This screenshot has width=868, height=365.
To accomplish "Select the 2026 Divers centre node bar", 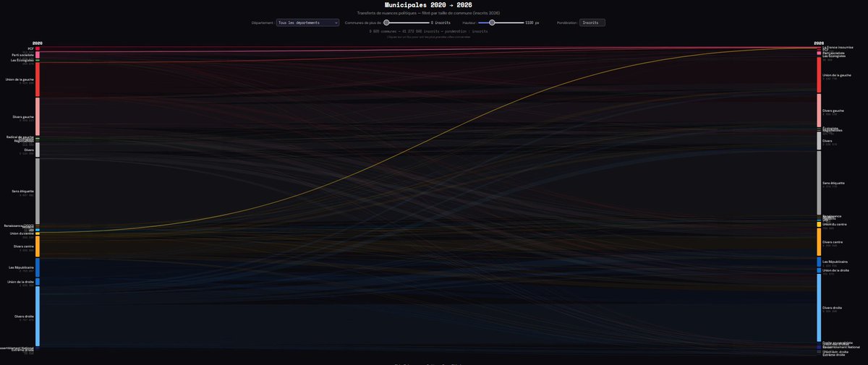I will point(819,242).
